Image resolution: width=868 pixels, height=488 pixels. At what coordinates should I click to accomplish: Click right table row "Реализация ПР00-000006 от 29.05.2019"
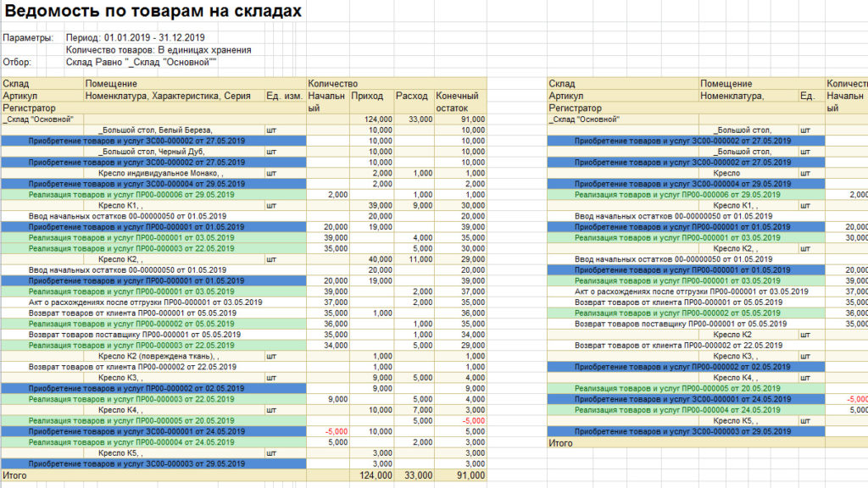click(x=687, y=195)
